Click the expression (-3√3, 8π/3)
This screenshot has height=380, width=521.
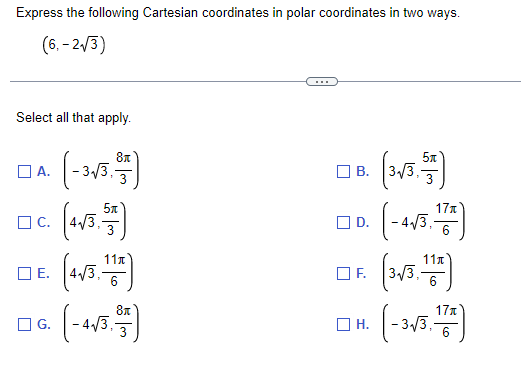[101, 170]
